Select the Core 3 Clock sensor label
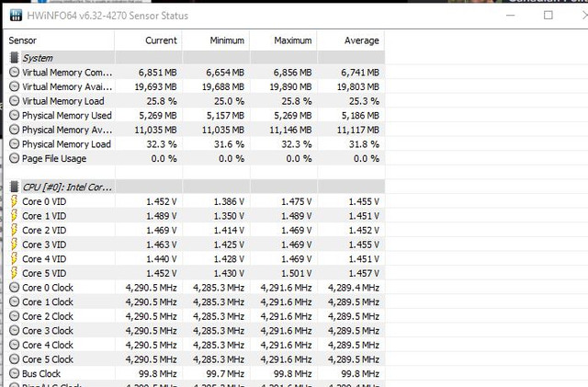The width and height of the screenshot is (588, 387). click(x=48, y=331)
